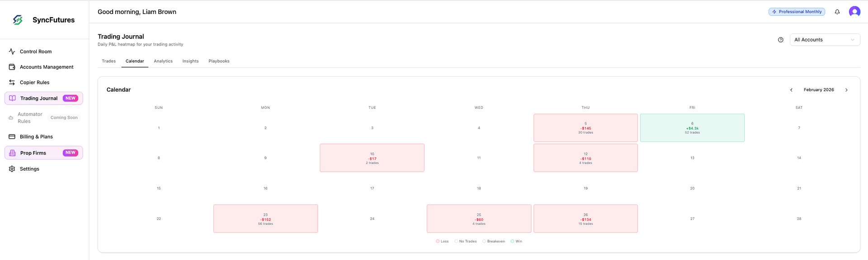The height and width of the screenshot is (260, 868).
Task: Select the February 6 winning day cell
Action: coord(692,128)
